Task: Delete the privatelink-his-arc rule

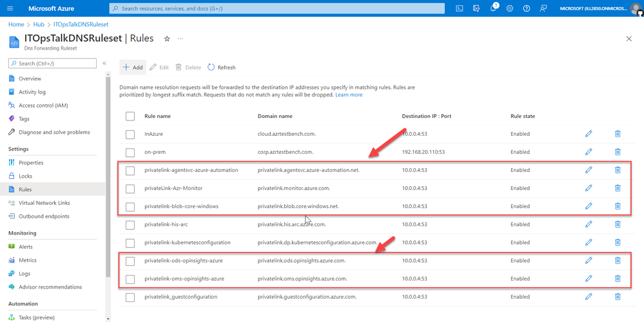Action: [x=618, y=224]
